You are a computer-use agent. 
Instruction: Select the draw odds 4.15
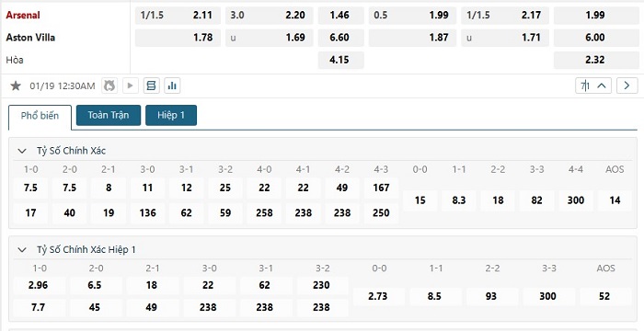[340, 60]
